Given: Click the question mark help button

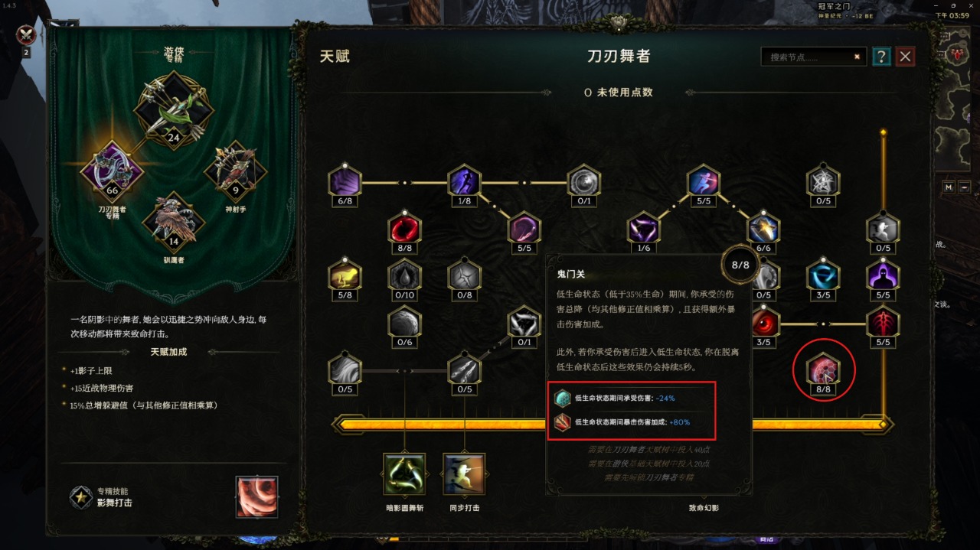Looking at the screenshot, I should coord(881,57).
